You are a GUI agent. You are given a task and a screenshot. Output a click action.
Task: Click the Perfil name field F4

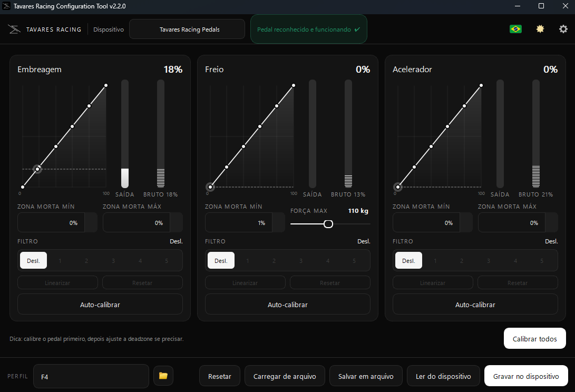[91, 376]
